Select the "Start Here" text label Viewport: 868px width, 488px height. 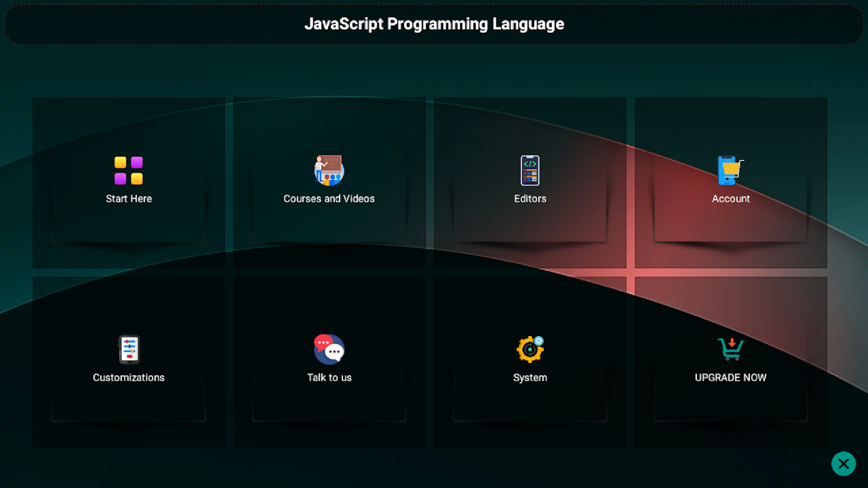pyautogui.click(x=129, y=199)
